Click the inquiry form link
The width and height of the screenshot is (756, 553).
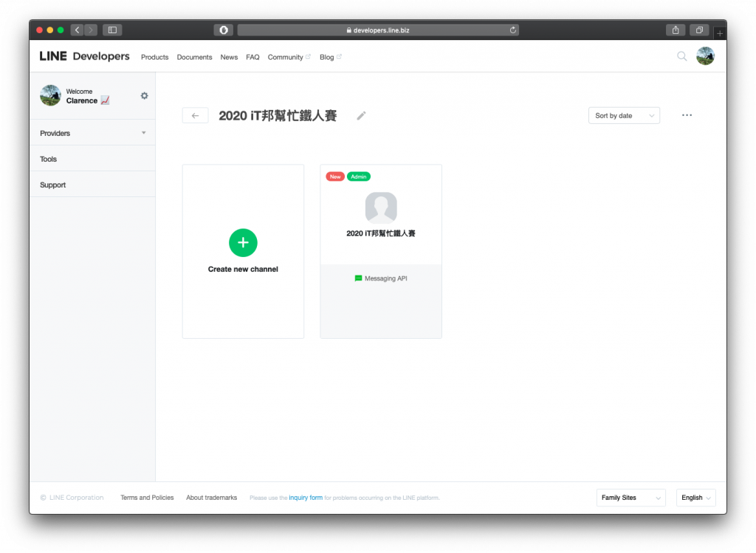coord(306,498)
